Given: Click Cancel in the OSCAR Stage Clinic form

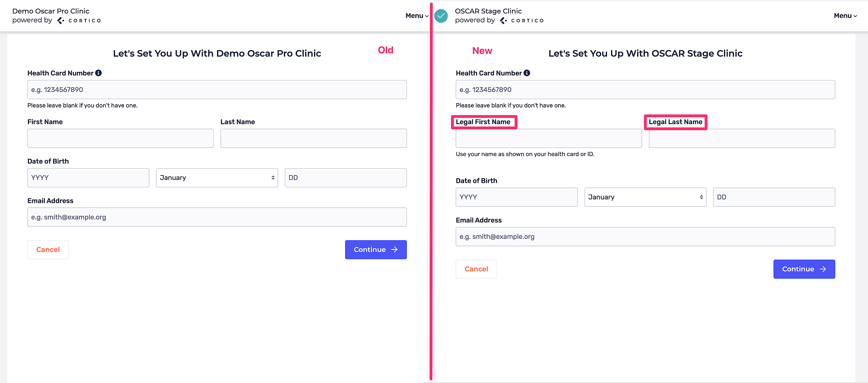Looking at the screenshot, I should (476, 269).
